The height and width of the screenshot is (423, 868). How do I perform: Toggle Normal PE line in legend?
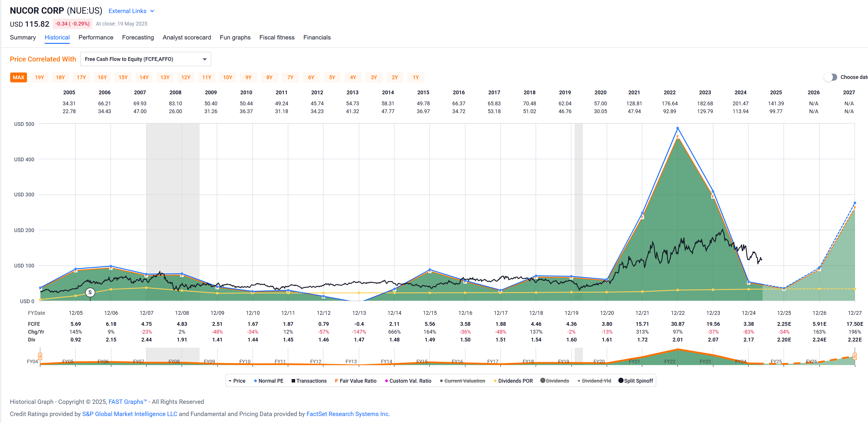tap(269, 381)
